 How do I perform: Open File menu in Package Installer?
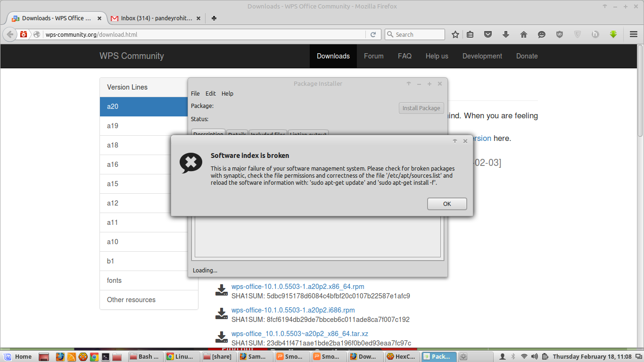click(195, 93)
